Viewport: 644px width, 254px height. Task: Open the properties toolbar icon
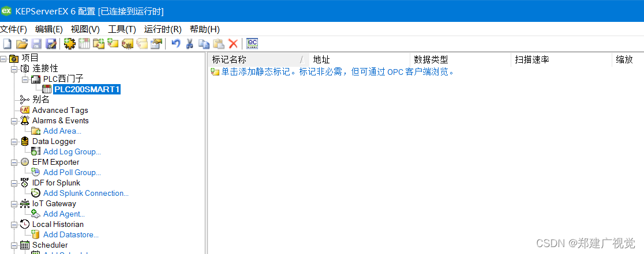point(156,44)
